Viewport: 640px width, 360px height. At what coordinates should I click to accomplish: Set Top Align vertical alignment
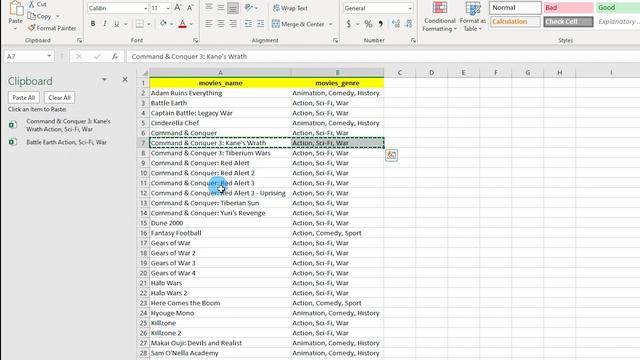point(209,8)
